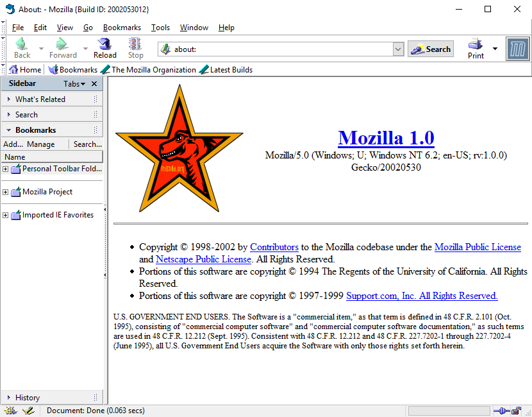532x417 pixels.
Task: Open the URL bar history dropdown
Action: click(x=397, y=49)
